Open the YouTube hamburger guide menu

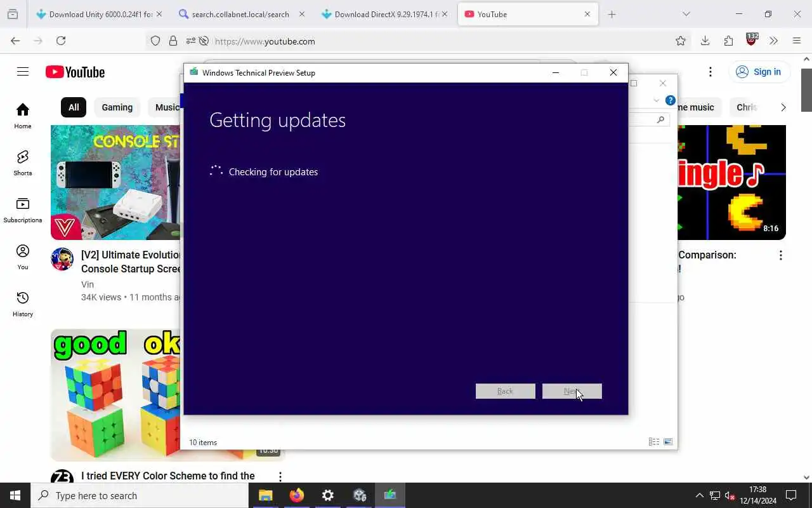click(x=23, y=72)
